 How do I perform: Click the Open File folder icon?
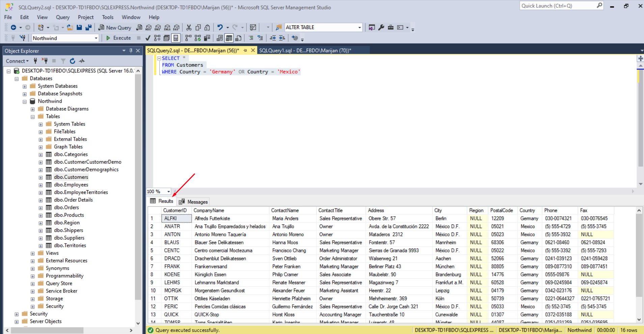coord(70,27)
